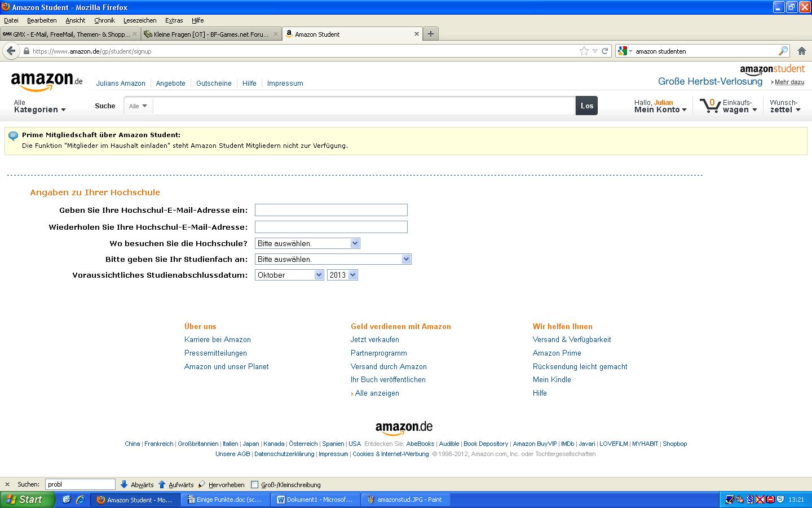
Task: Click Hervorheben highlight button in find bar
Action: click(221, 484)
